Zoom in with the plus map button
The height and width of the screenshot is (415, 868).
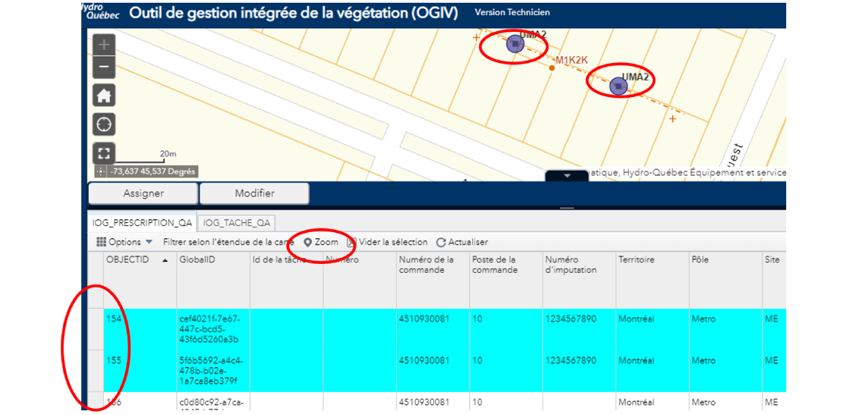104,45
